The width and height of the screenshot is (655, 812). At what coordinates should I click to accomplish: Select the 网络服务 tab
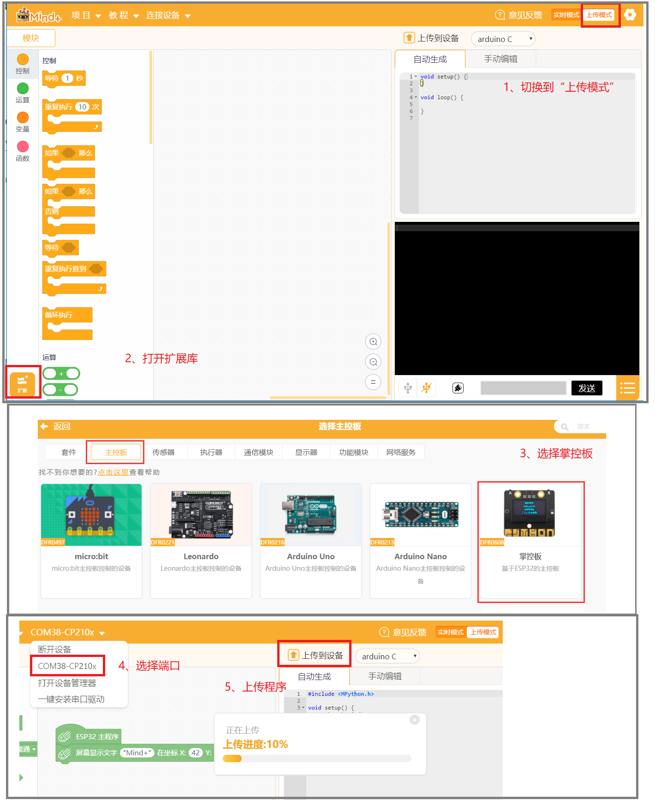coord(401,452)
